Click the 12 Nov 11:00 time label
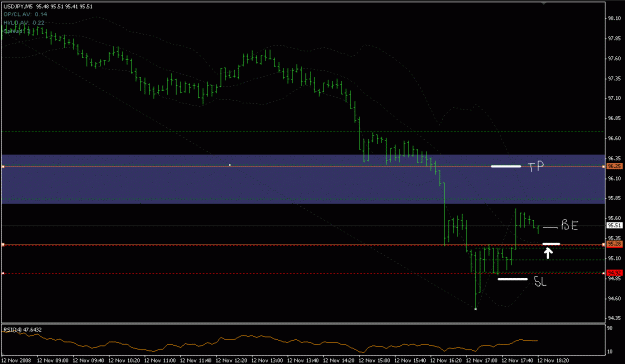 160,360
